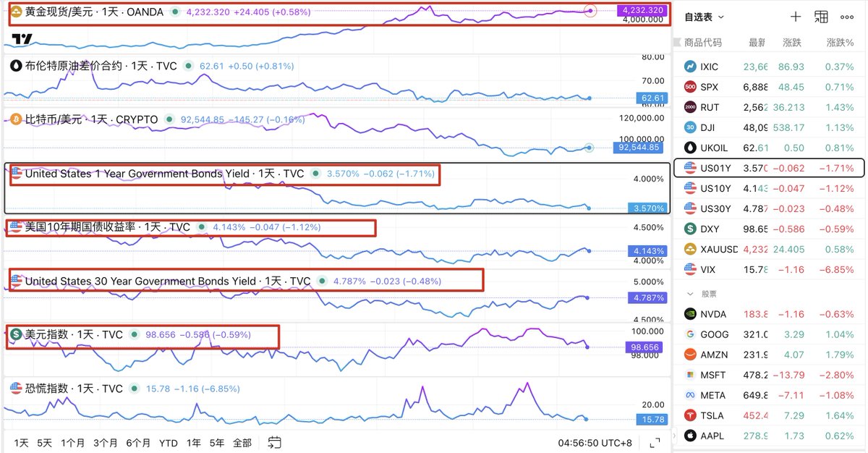Click the 5年 range button
This screenshot has width=868, height=453.
[216, 442]
